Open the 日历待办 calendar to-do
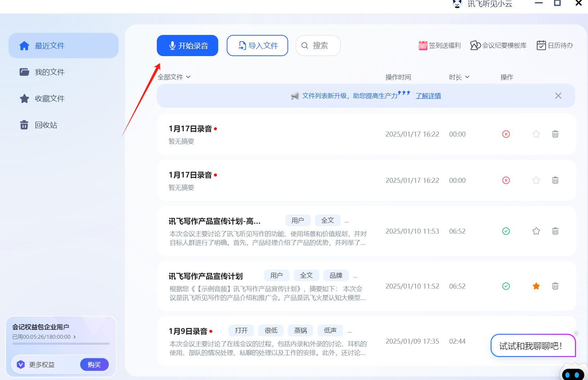The height and width of the screenshot is (380, 588). (555, 46)
